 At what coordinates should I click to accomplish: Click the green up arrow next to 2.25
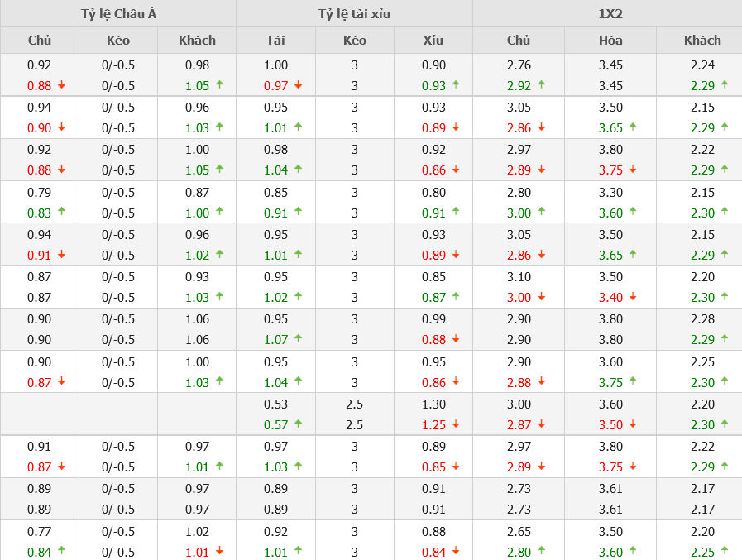(x=725, y=550)
